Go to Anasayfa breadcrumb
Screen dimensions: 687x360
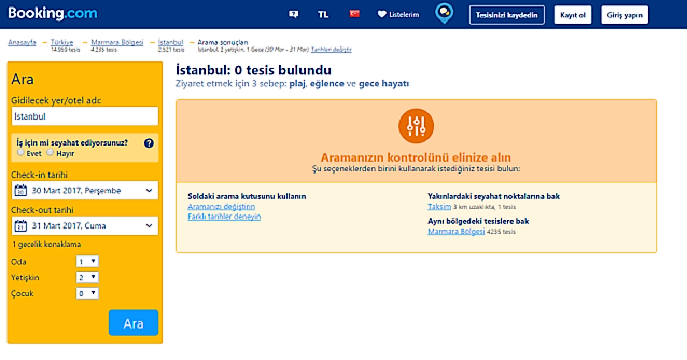[x=22, y=42]
